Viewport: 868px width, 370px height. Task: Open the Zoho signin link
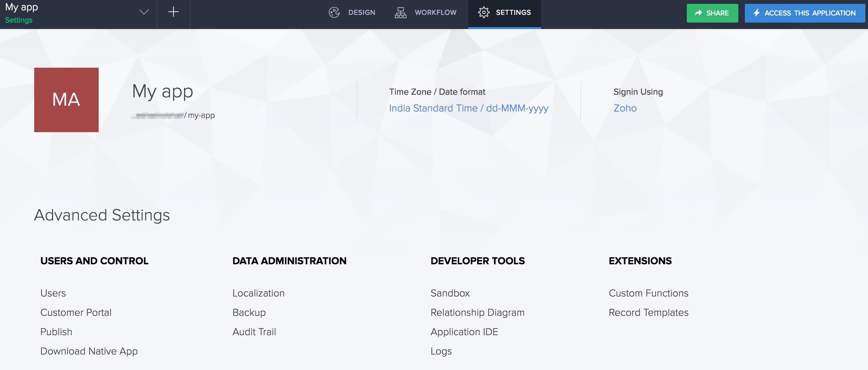[625, 108]
